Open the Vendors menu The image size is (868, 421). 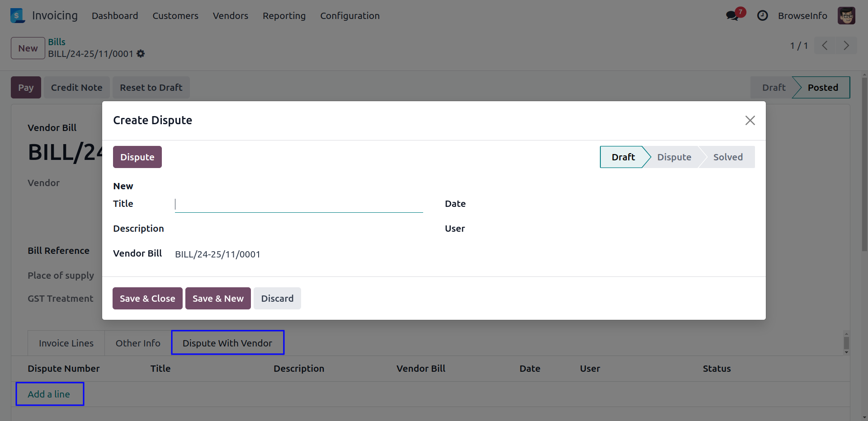(x=231, y=16)
